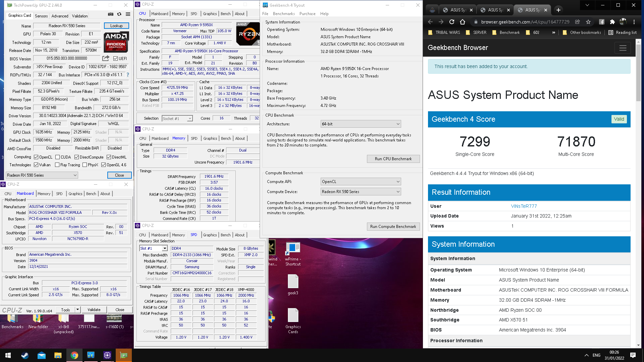Click Facebook extension icon in Chrome
The height and width of the screenshot is (362, 644).
[x=602, y=22]
